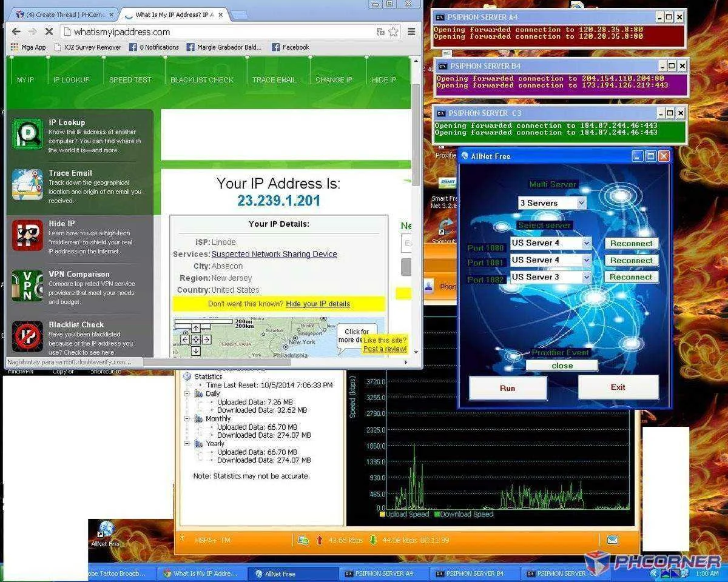The image size is (728, 582).
Task: Follow the Hide your IP details link
Action: click(x=318, y=304)
